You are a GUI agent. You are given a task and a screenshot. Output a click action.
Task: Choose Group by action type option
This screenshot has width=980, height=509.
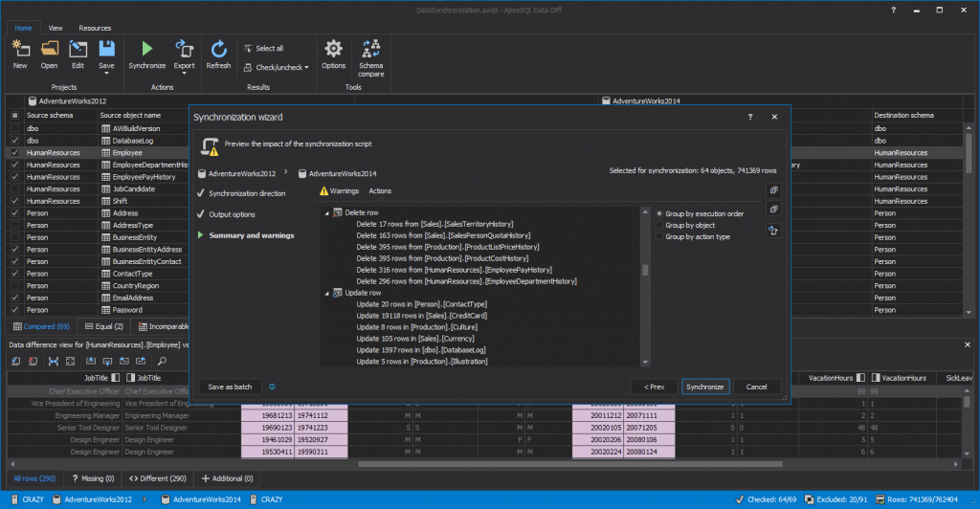pyautogui.click(x=659, y=237)
